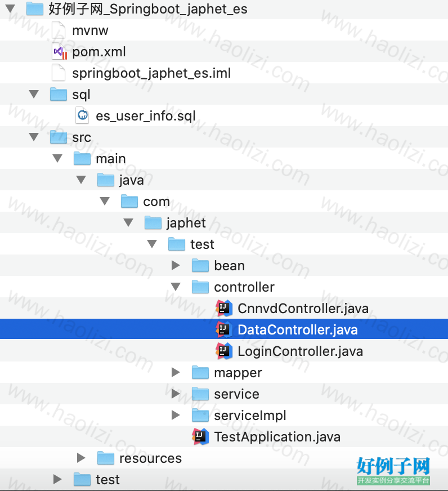Click the service folder icon
The height and width of the screenshot is (491, 448).
coord(200,394)
